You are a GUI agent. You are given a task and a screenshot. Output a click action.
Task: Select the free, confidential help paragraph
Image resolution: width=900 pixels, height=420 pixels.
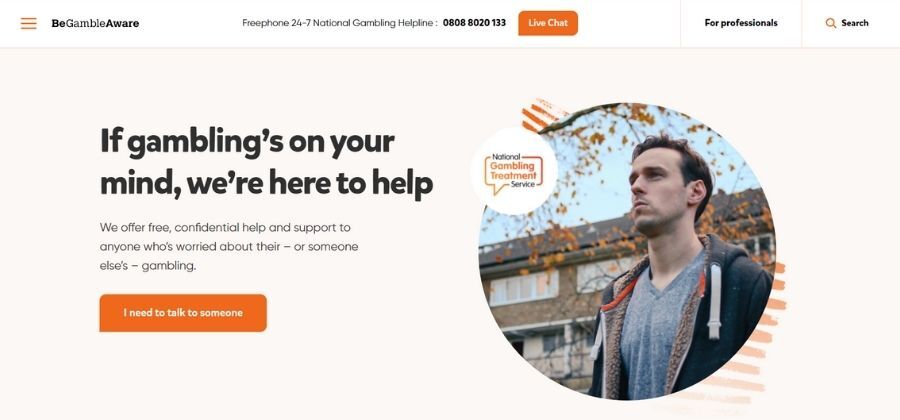(229, 247)
